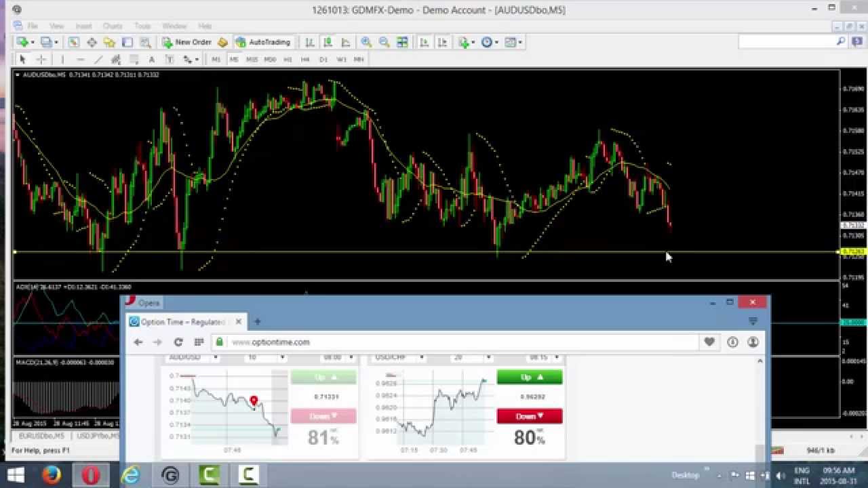868x488 pixels.
Task: Switch to bar chart icon
Action: 310,42
